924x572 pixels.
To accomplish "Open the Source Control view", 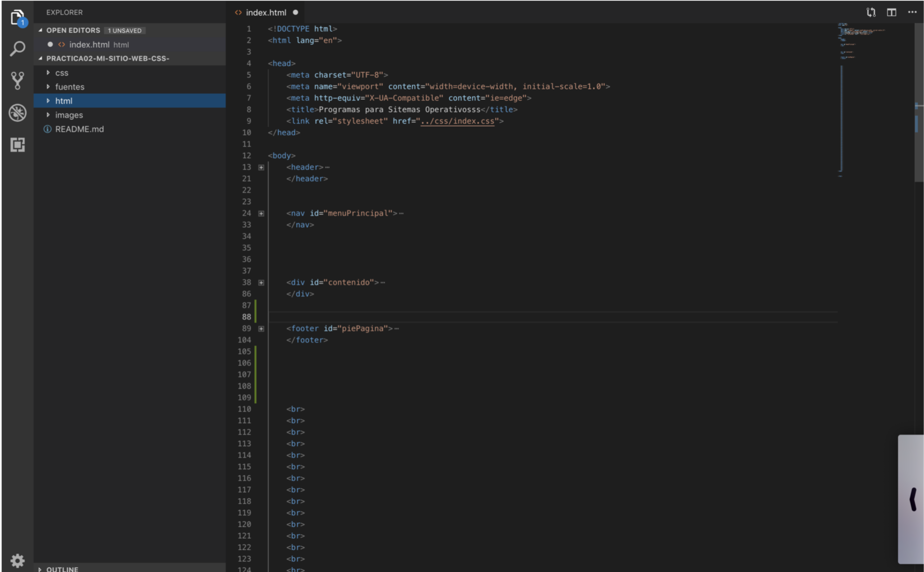I will (x=18, y=80).
